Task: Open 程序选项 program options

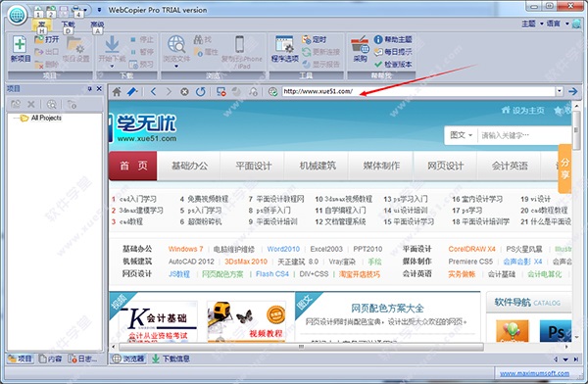Action: pyautogui.click(x=284, y=49)
